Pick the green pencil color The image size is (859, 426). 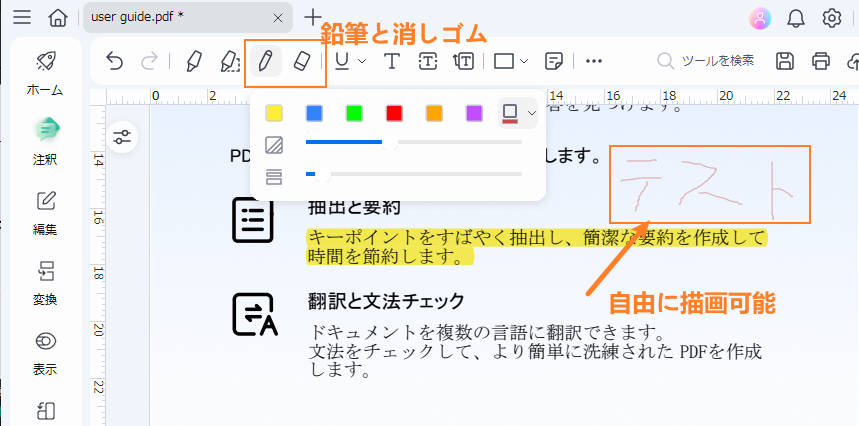click(354, 113)
